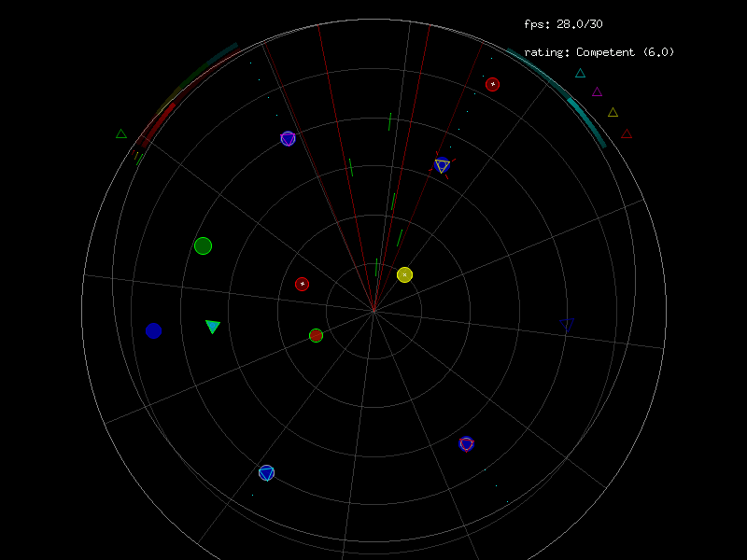The height and width of the screenshot is (560, 747).
Task: Select the yellow triangle over the blue circle
Action: click(x=443, y=166)
